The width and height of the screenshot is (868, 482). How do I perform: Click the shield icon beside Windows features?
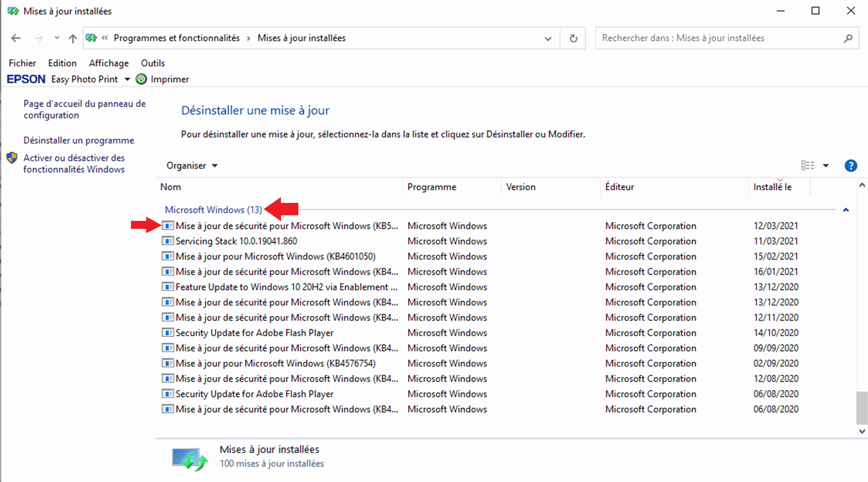(x=12, y=158)
